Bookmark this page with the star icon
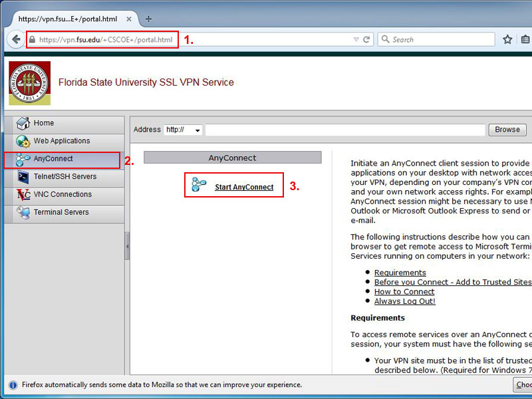The height and width of the screenshot is (399, 532). pos(507,40)
